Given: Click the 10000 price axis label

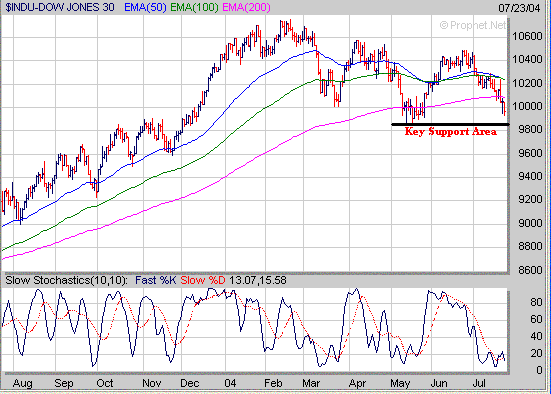Looking at the screenshot, I should 527,106.
